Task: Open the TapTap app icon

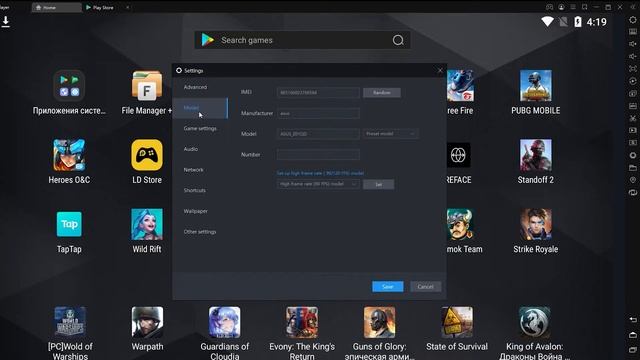Action: pos(69,224)
